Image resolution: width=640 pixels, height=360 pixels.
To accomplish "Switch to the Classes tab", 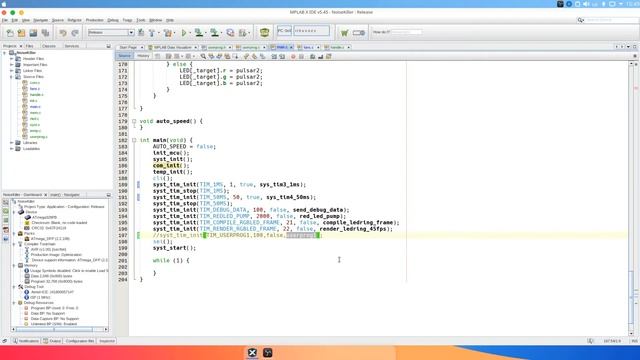I will tap(49, 46).
